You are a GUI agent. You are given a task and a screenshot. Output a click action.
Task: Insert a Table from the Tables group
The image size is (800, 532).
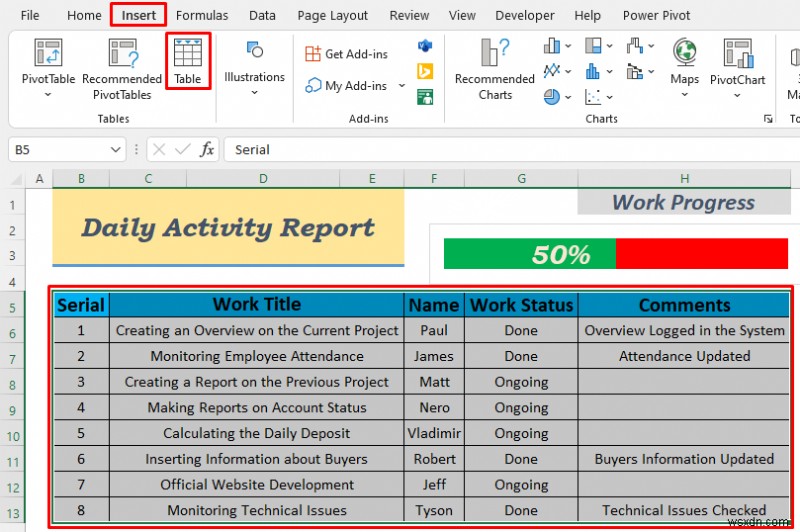pyautogui.click(x=188, y=61)
